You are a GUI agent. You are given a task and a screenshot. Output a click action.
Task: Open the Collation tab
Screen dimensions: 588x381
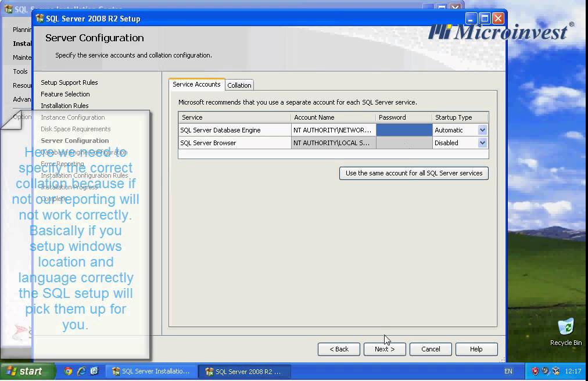[x=239, y=85]
